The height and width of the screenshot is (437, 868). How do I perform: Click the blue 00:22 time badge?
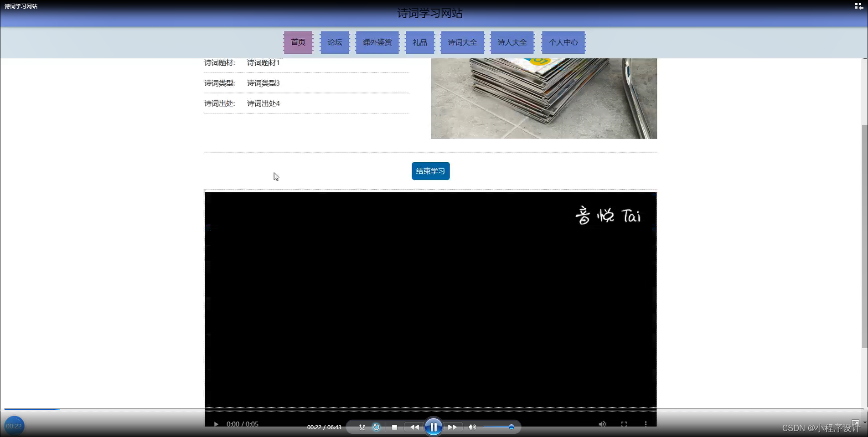[x=14, y=426]
